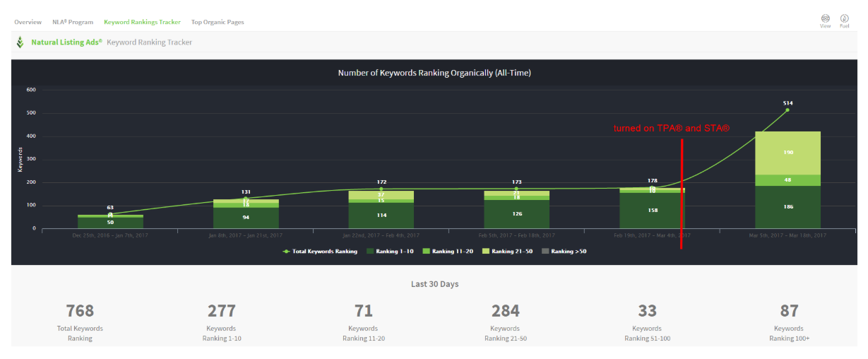
Task: Select the Keyword Rankings Tracker tab
Action: pos(142,22)
